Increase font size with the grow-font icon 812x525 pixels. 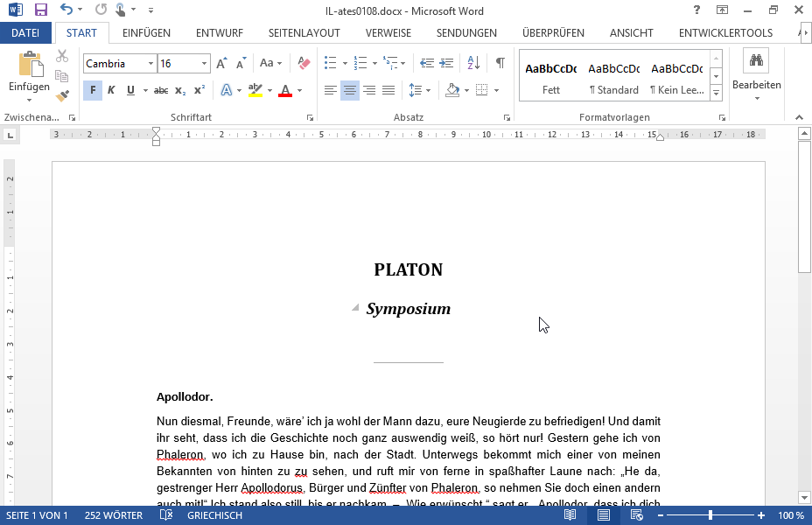click(221, 64)
